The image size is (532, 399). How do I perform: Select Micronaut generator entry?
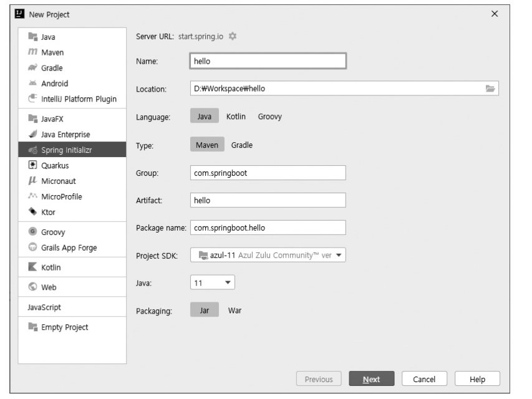click(x=72, y=181)
